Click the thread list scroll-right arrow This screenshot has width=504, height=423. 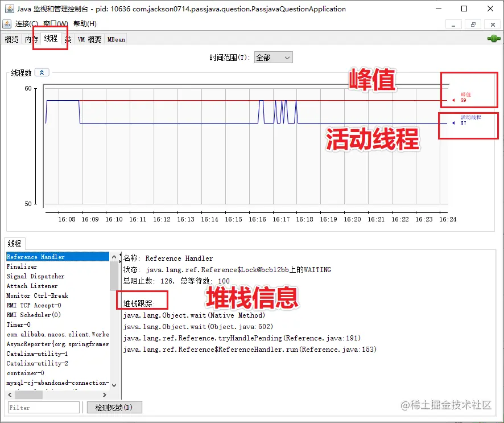pyautogui.click(x=105, y=395)
